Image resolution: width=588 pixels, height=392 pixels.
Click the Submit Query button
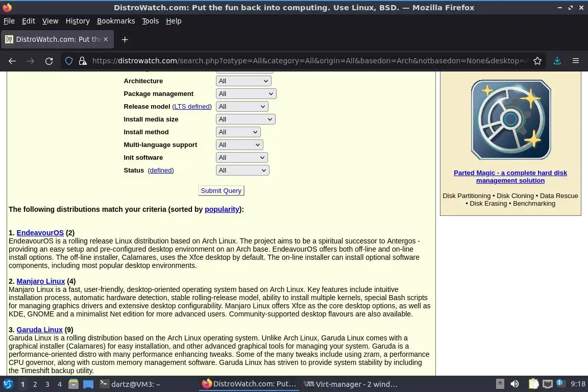(x=221, y=190)
